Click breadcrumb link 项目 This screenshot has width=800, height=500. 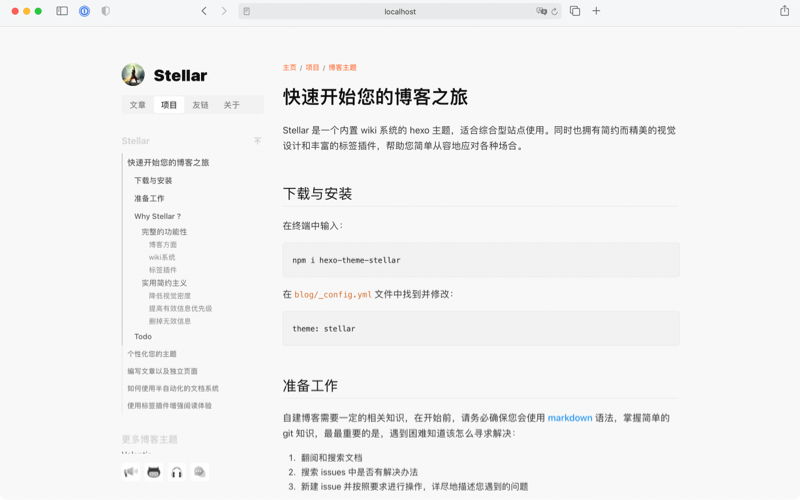click(312, 67)
